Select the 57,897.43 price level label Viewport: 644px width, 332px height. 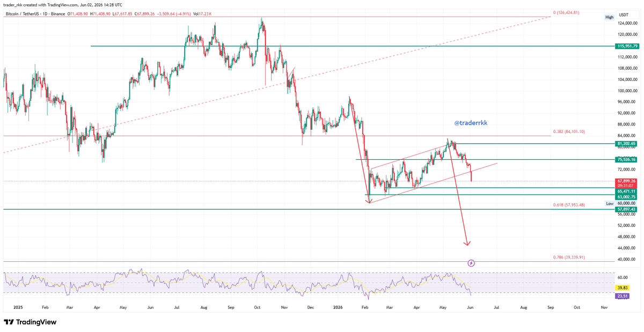tap(627, 209)
